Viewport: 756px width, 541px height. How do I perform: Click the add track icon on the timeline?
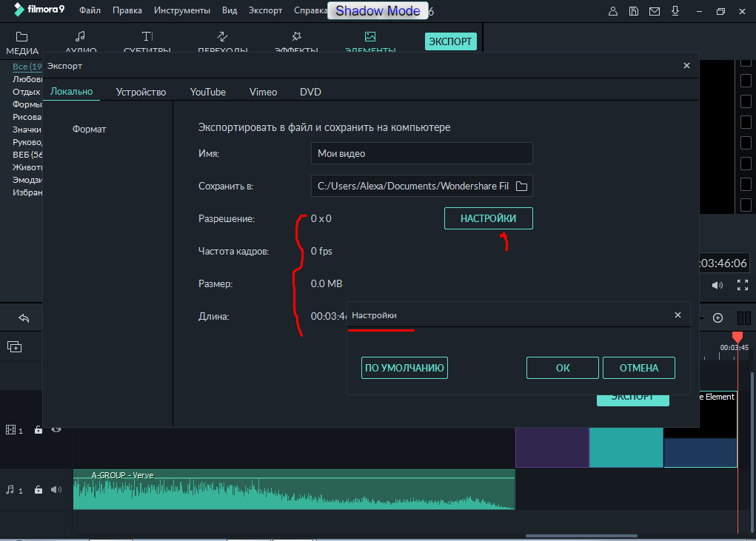click(x=14, y=346)
